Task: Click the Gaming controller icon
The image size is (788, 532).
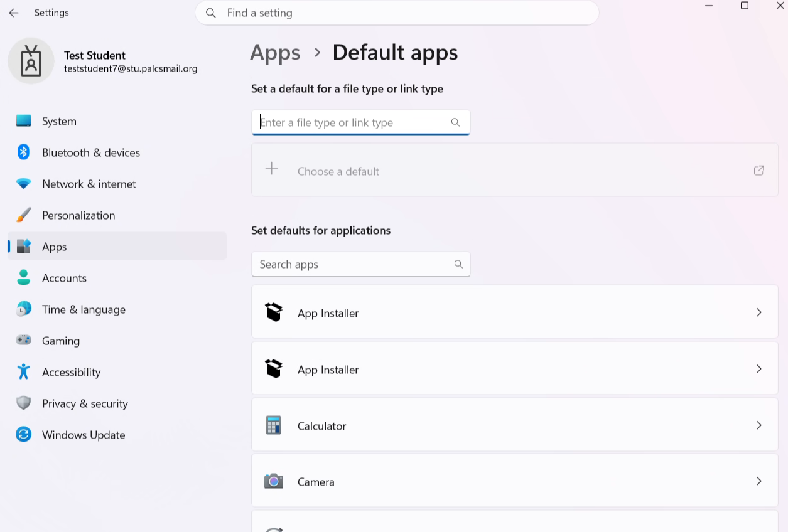Action: coord(24,341)
